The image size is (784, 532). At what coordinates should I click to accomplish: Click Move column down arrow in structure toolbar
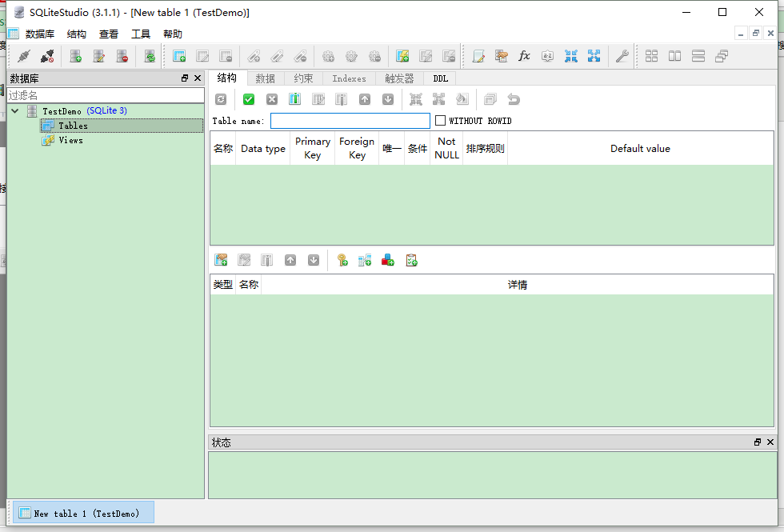pos(388,99)
